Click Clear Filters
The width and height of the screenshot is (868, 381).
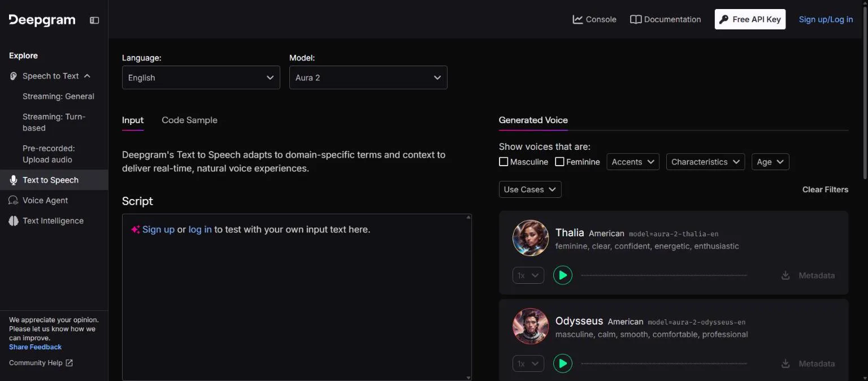tap(825, 189)
